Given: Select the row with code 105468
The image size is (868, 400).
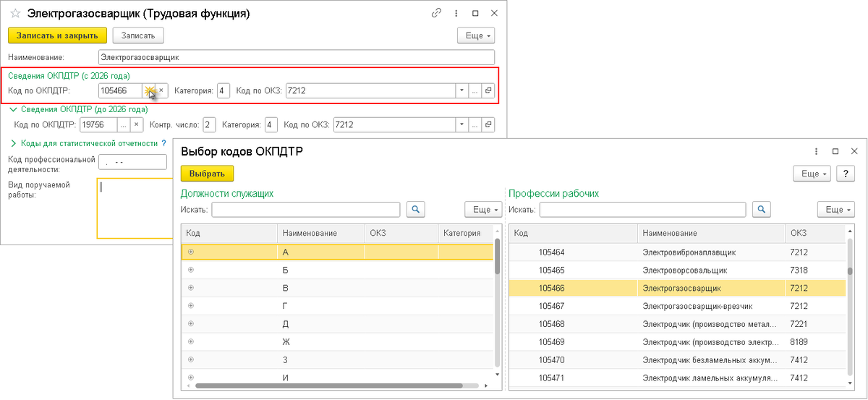Looking at the screenshot, I should click(x=677, y=323).
